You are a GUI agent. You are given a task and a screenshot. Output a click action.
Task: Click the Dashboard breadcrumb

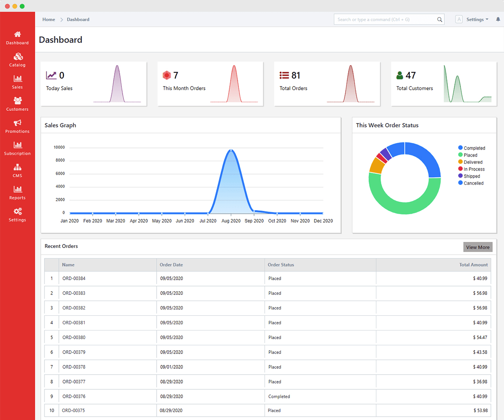78,19
